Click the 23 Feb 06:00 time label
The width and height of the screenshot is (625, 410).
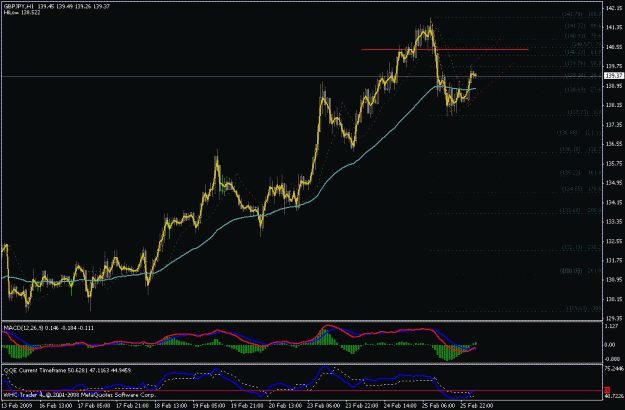point(324,406)
